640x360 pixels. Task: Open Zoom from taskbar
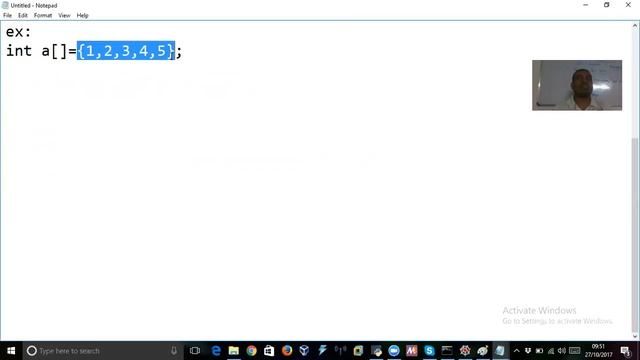394,351
